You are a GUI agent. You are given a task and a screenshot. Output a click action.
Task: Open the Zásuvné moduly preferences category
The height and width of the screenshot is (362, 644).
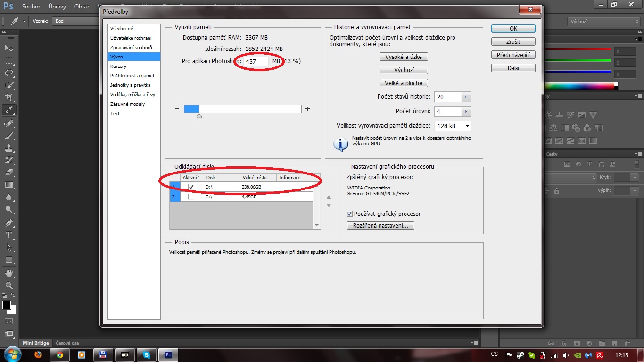pyautogui.click(x=127, y=104)
